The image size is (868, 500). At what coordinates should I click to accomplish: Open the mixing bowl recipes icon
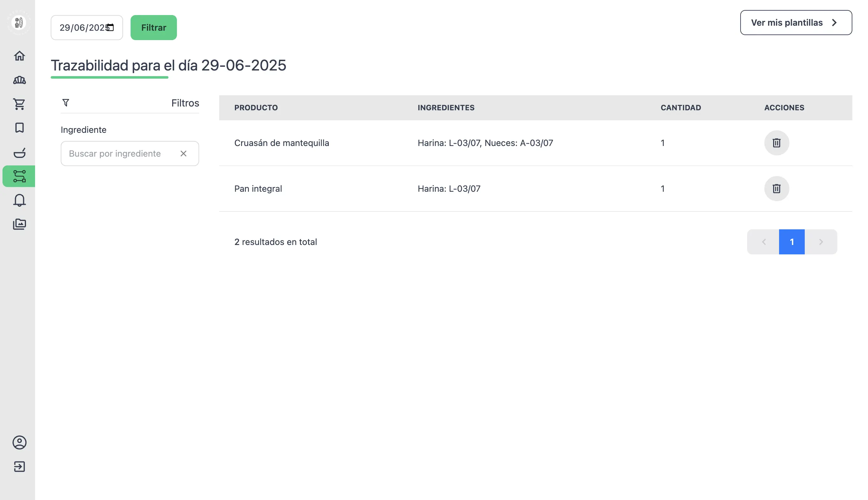pos(19,153)
